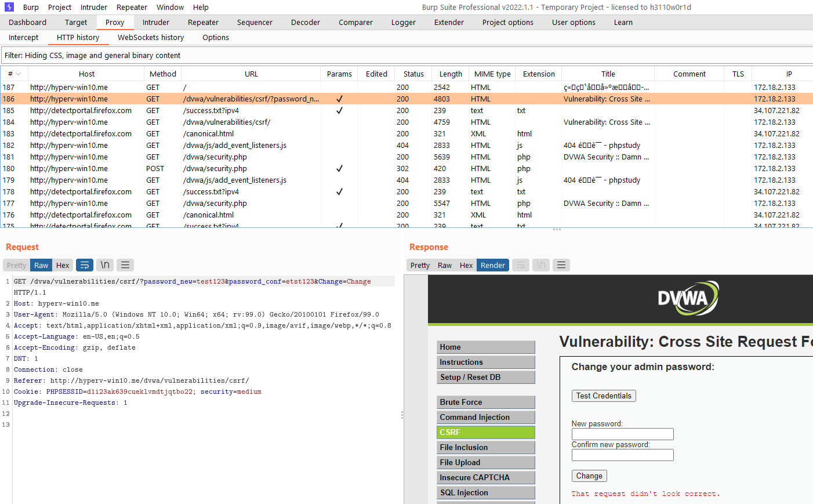Select Pretty view in Response pane

click(420, 265)
